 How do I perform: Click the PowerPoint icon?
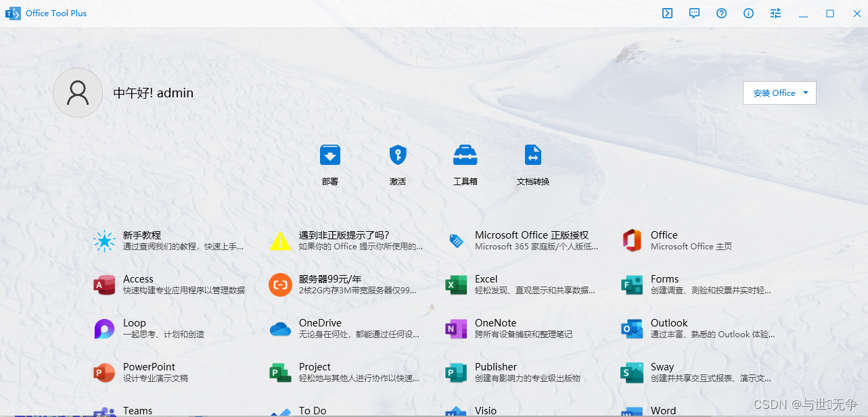104,372
